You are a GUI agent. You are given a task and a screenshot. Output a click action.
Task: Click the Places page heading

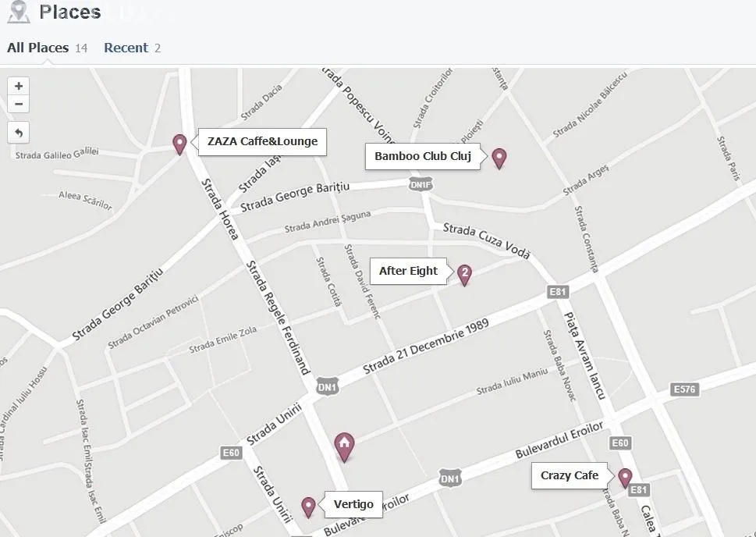coord(70,12)
